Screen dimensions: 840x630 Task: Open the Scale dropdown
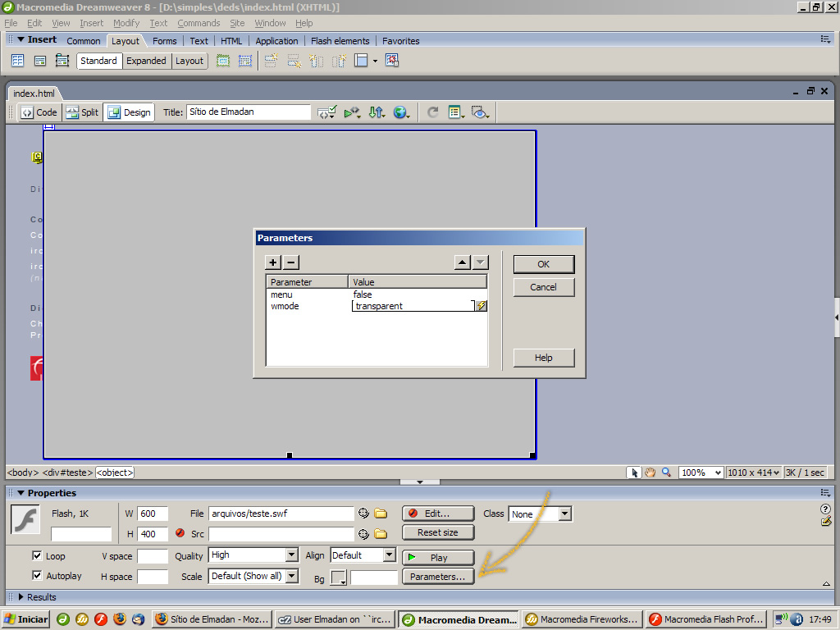coord(292,576)
